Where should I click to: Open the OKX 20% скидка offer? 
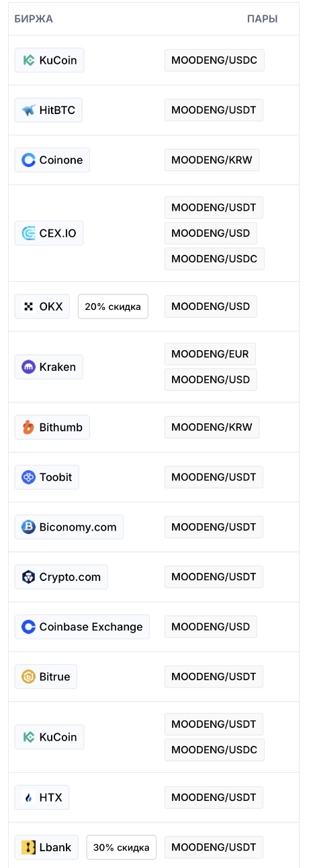coord(113,307)
